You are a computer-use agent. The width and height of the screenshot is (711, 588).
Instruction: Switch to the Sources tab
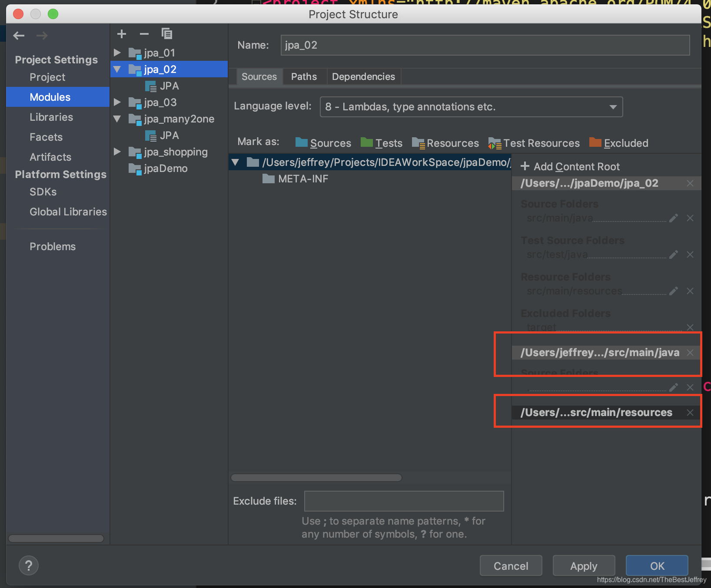[259, 77]
